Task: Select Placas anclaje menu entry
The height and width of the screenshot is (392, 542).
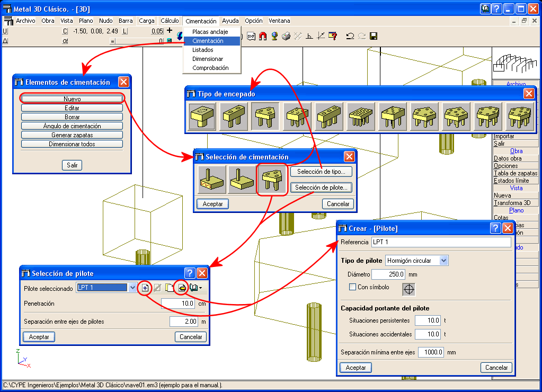Action: click(210, 32)
